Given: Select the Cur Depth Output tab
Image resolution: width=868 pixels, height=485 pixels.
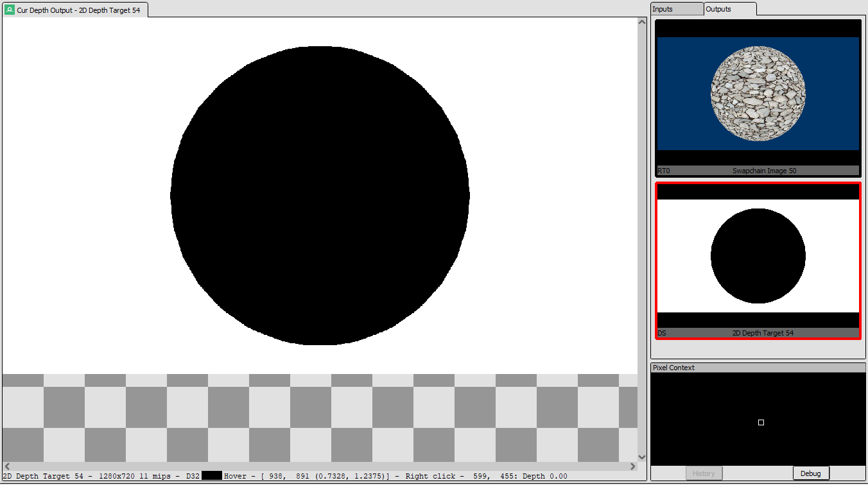Looking at the screenshot, I should coord(75,10).
